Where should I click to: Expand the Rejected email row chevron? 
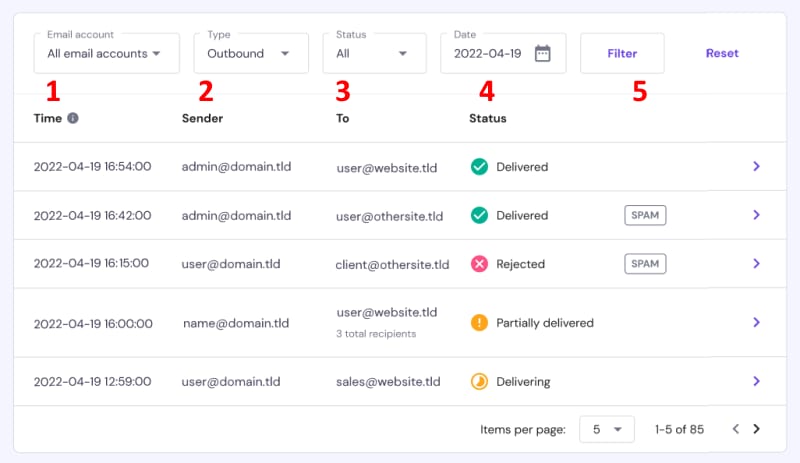click(756, 264)
